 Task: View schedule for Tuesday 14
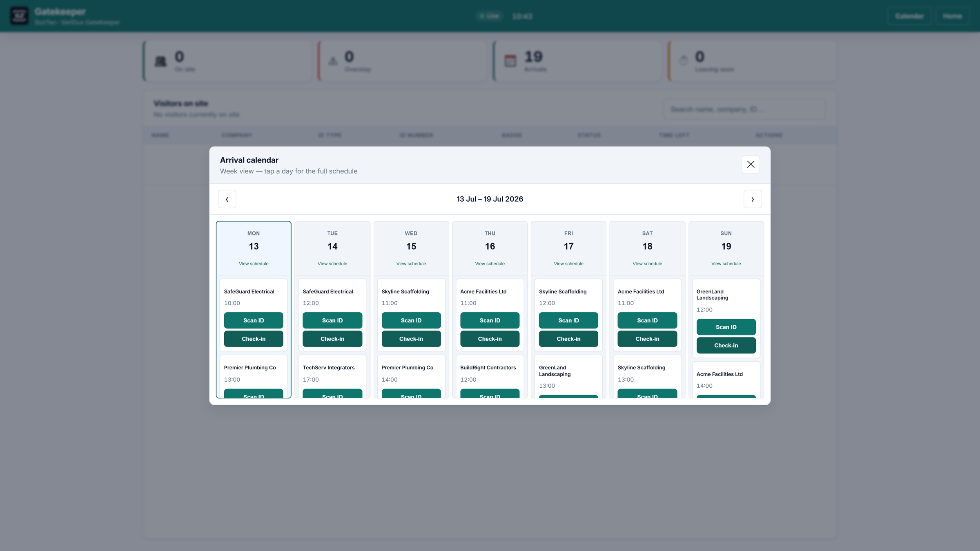click(x=332, y=264)
